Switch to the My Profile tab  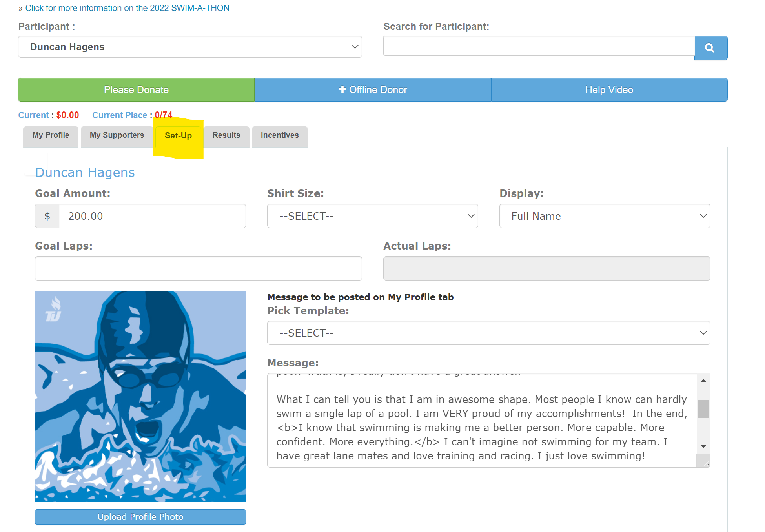point(51,135)
